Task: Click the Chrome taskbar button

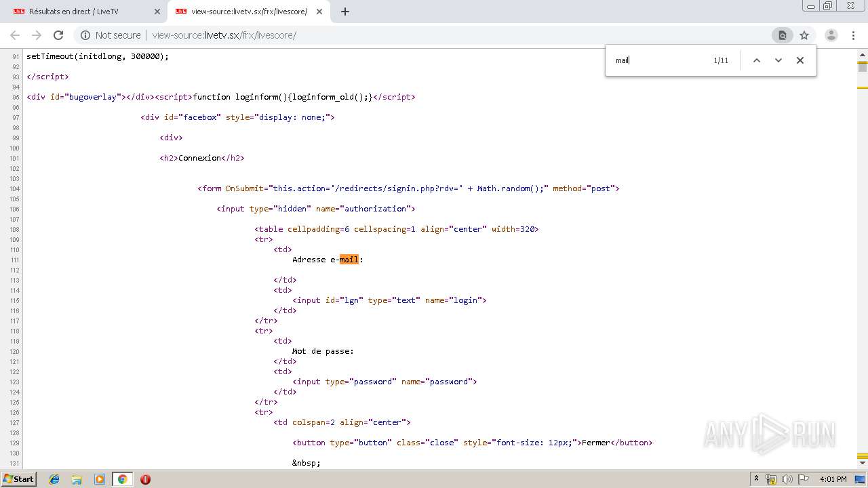Action: pyautogui.click(x=122, y=479)
